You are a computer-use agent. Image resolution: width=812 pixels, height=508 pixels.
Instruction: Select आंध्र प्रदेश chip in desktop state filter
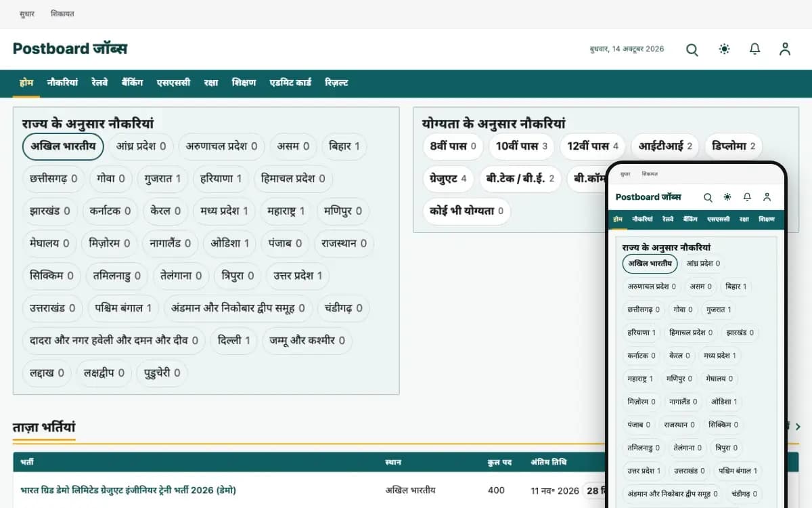(141, 146)
